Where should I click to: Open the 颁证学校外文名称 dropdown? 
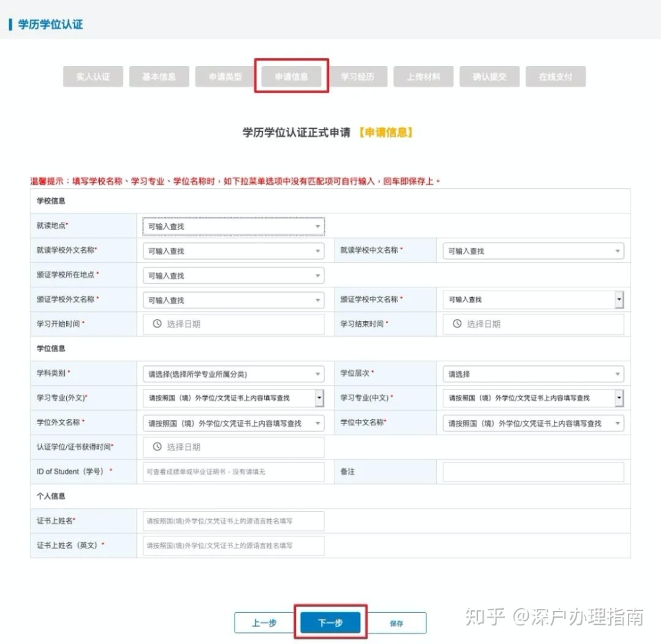233,301
